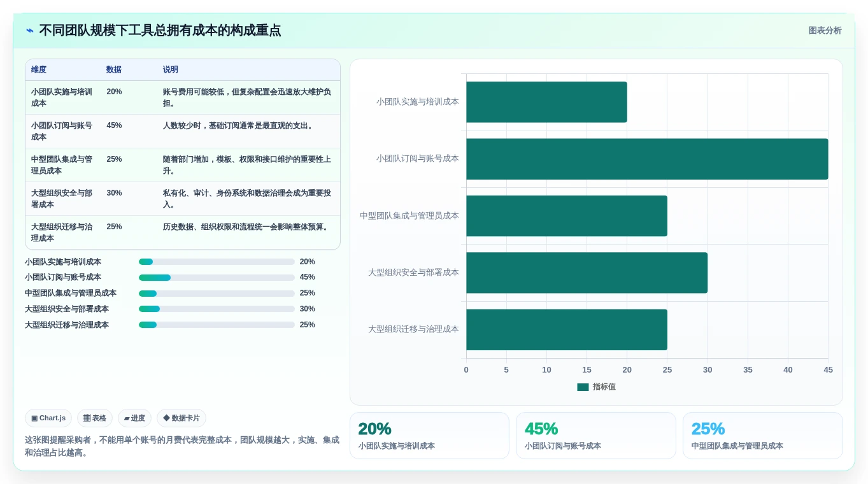The width and height of the screenshot is (868, 484).
Task: Click the blue lightning icon beside the title
Action: tap(30, 31)
